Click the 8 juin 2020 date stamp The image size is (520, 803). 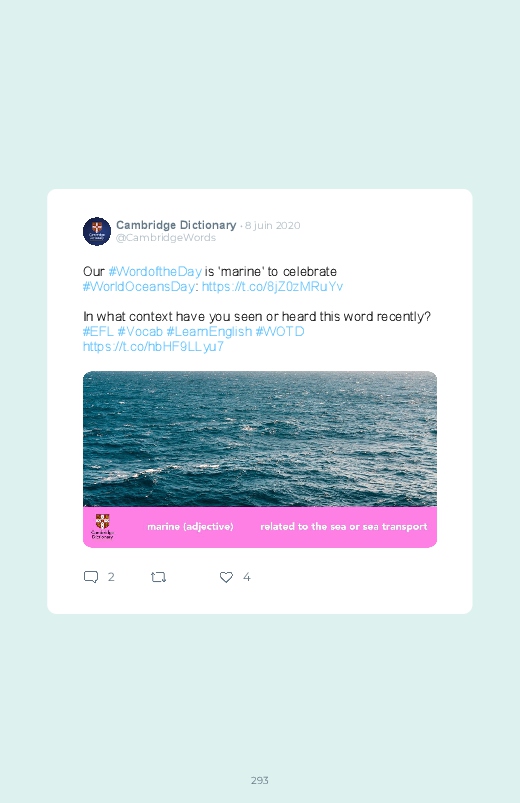[273, 225]
